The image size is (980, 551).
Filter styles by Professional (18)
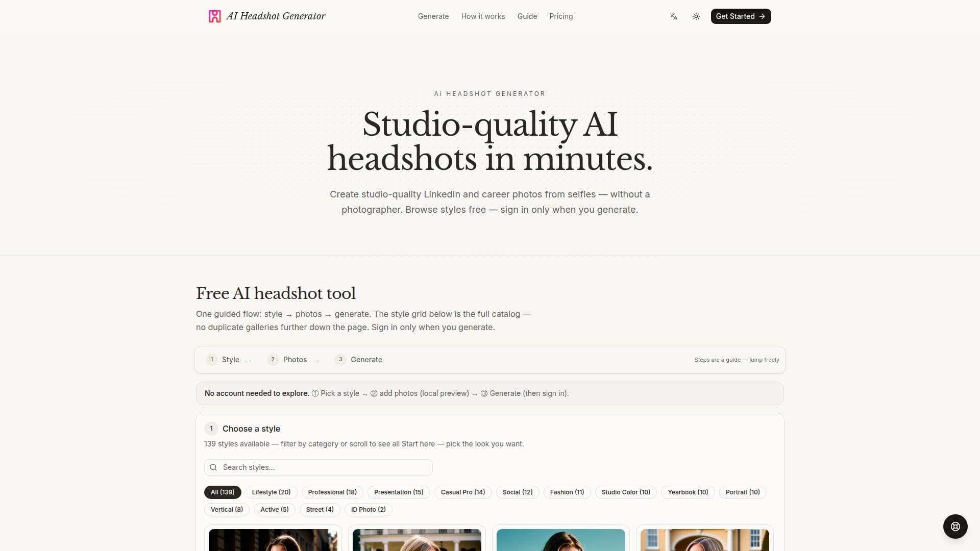[332, 492]
